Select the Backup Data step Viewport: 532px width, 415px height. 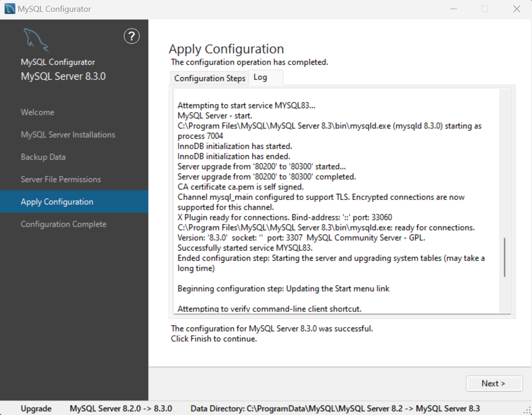click(x=43, y=157)
